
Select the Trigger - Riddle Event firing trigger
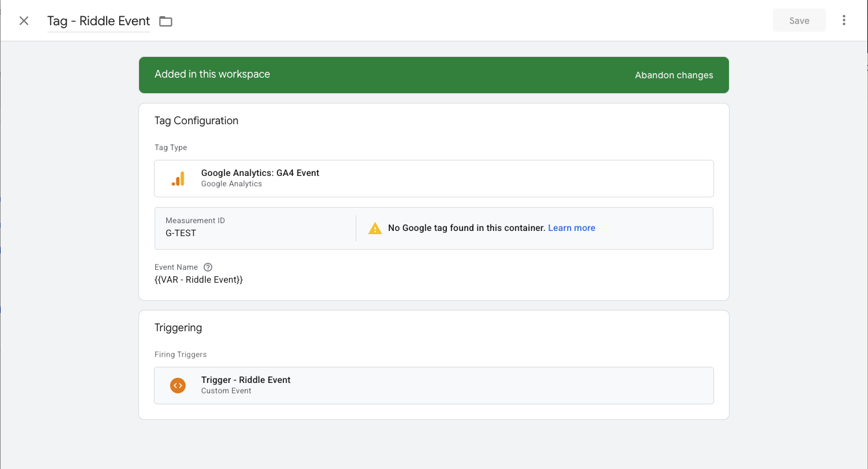434,386
